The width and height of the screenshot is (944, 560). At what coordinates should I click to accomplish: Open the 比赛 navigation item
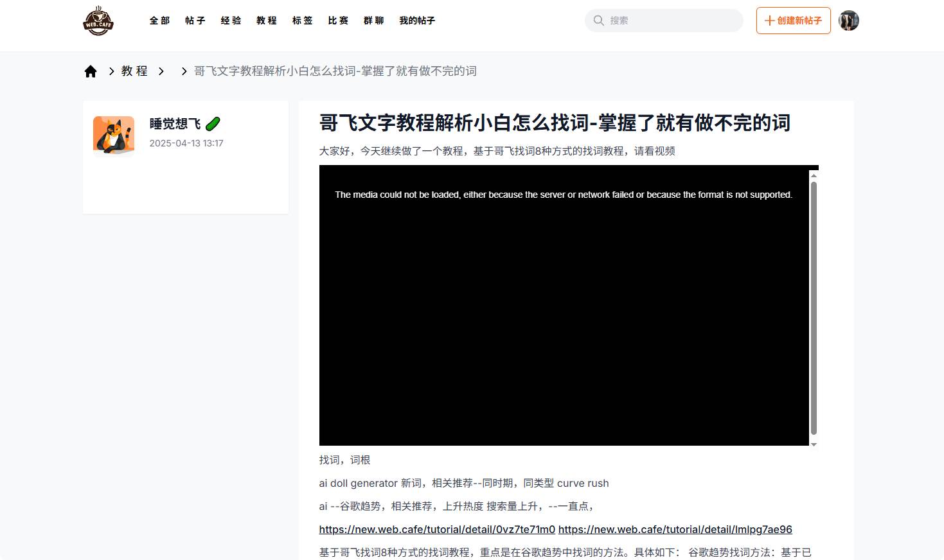[338, 21]
